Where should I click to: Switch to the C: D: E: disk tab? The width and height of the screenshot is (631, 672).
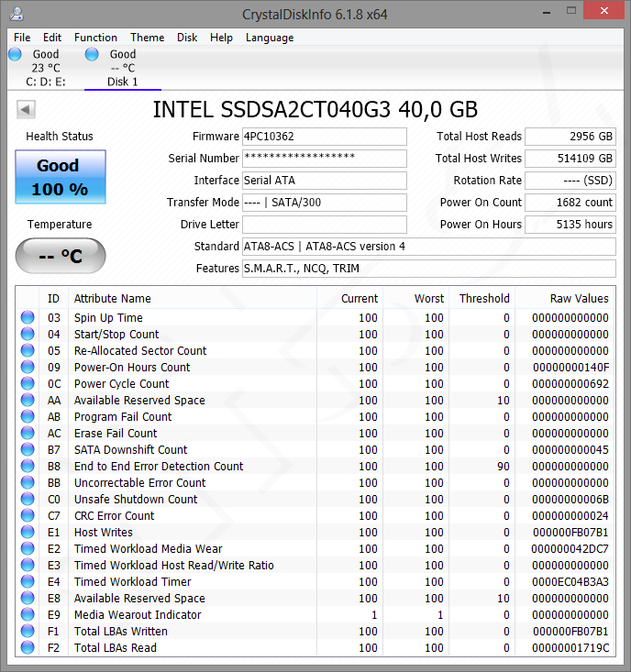[x=46, y=68]
